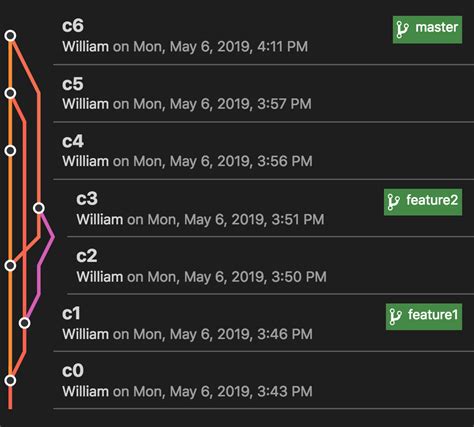Select the c0 commit node circle
474x427 pixels.
(x=11, y=380)
